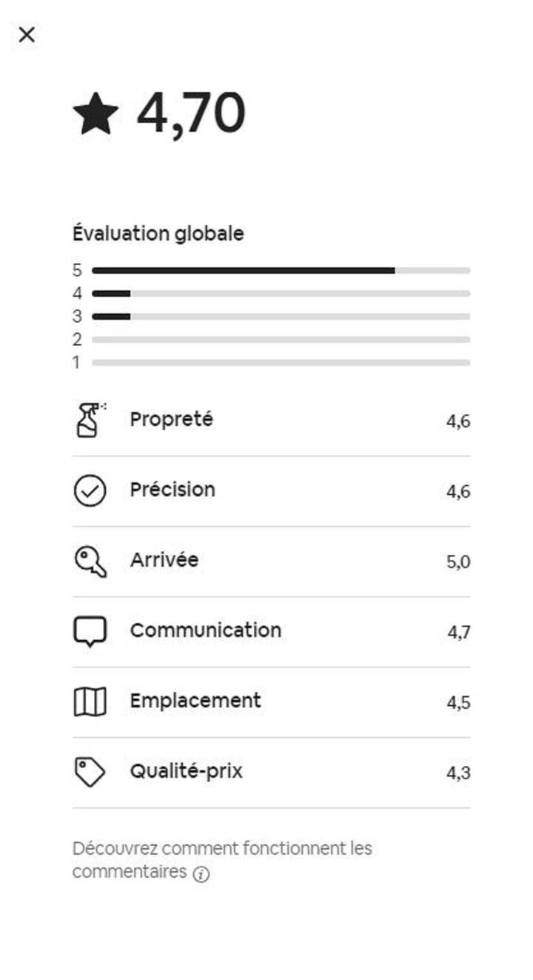533x980 pixels.
Task: Click the Communication speech bubble icon
Action: [x=90, y=631]
